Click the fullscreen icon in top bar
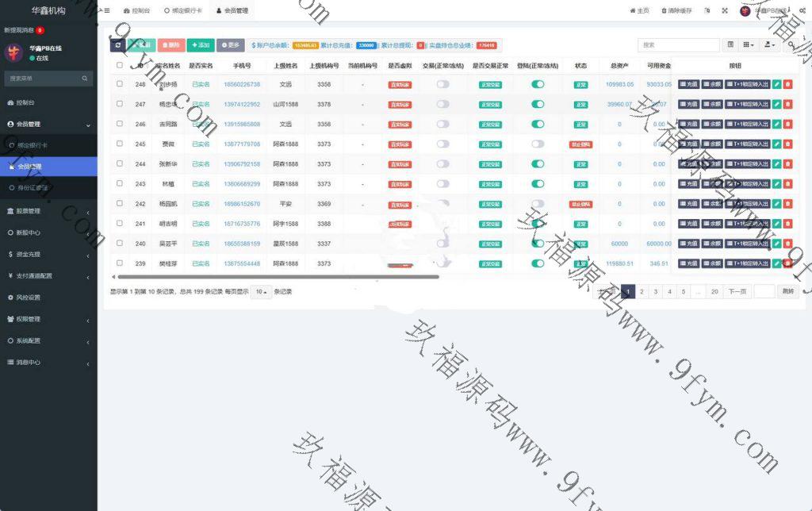The width and height of the screenshot is (812, 511). coord(724,11)
